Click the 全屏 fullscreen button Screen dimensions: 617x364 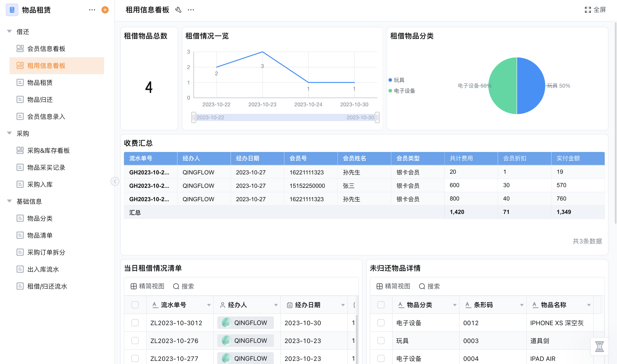coord(595,10)
